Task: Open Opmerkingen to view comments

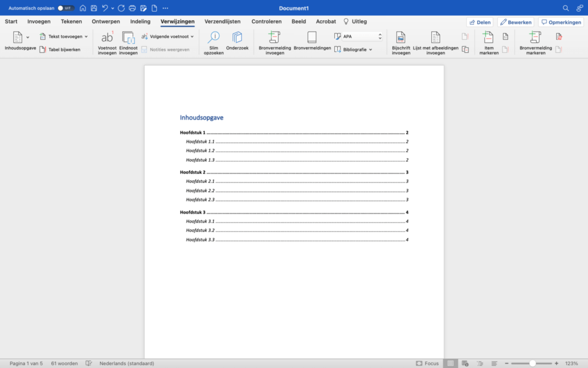Action: (x=561, y=21)
